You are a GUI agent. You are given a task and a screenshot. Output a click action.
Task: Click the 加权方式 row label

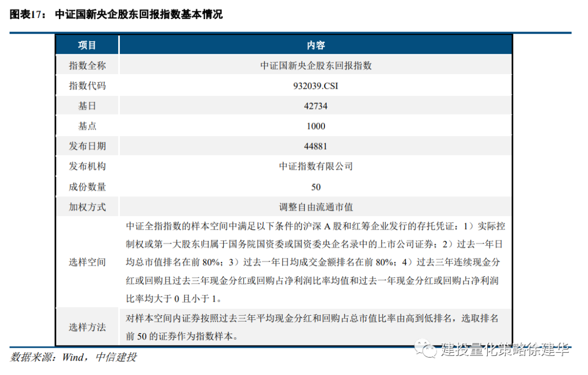pyautogui.click(x=87, y=207)
